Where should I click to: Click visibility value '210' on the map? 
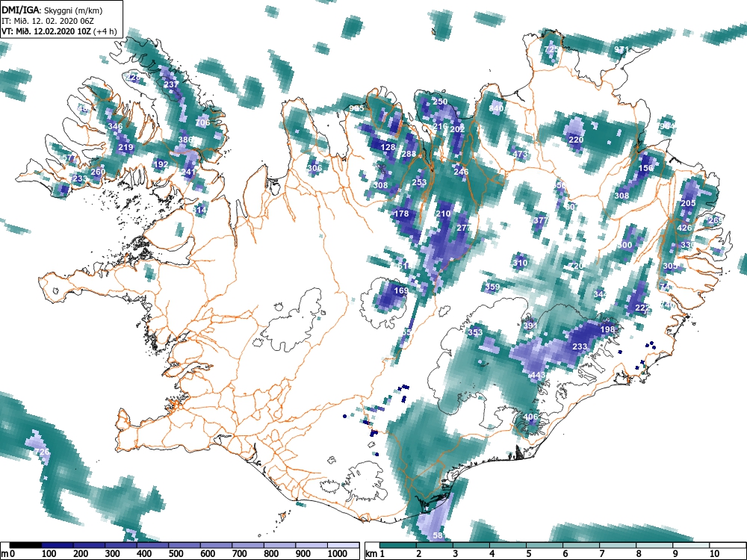coord(443,214)
